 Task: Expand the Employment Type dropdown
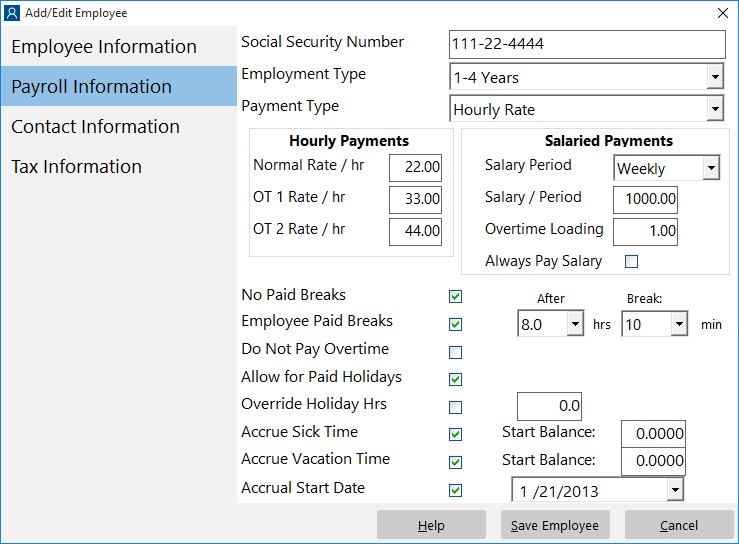pos(715,77)
